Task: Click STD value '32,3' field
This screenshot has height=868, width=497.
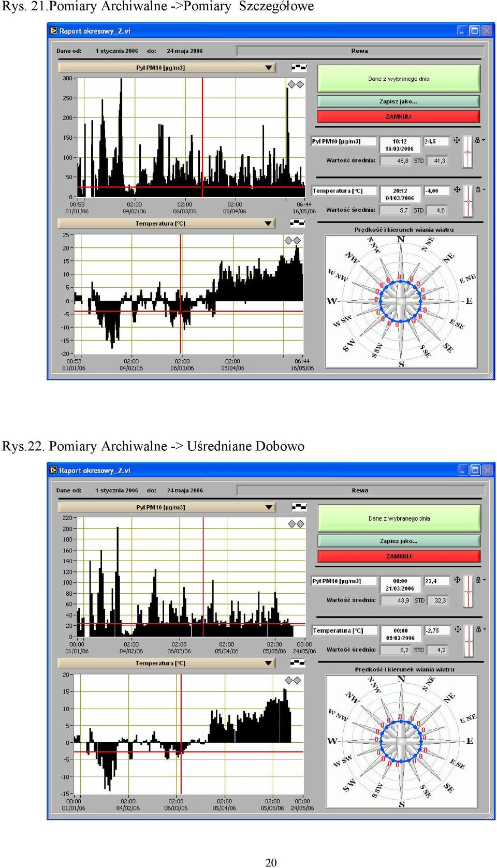Action: point(438,600)
